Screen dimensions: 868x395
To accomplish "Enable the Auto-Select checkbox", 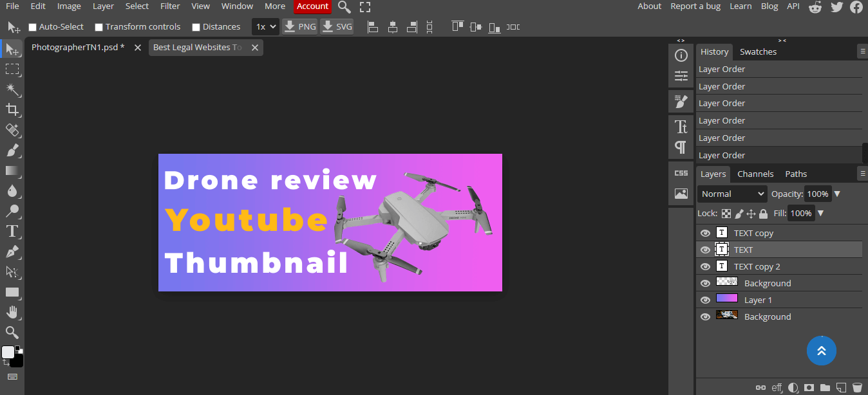I will point(32,27).
